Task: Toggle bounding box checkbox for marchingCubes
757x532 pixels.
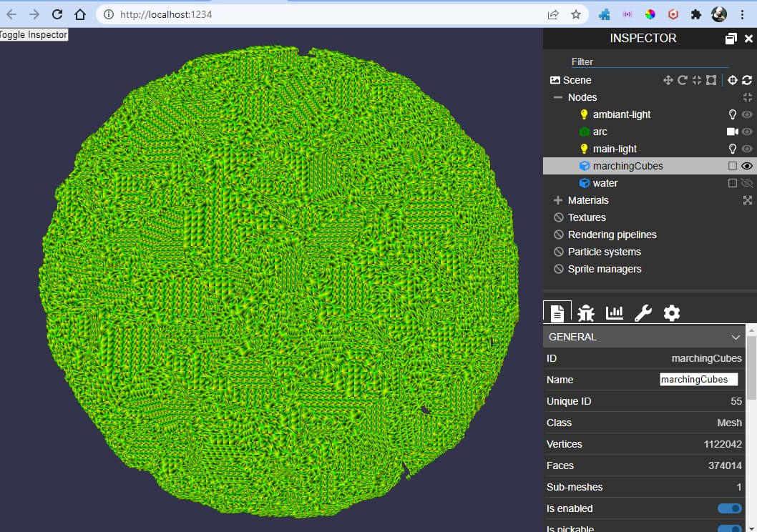Action: [x=733, y=166]
